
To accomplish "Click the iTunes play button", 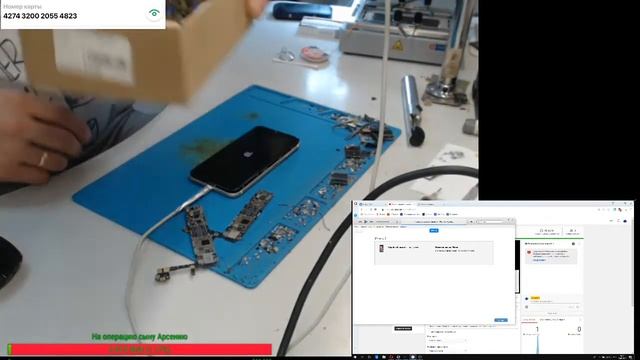I will [365, 222].
